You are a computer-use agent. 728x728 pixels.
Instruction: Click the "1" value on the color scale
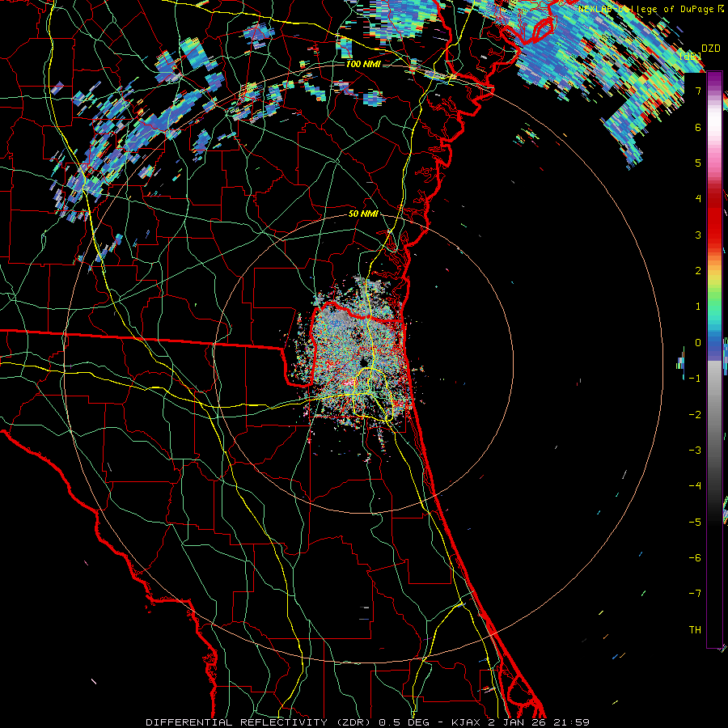(x=698, y=307)
